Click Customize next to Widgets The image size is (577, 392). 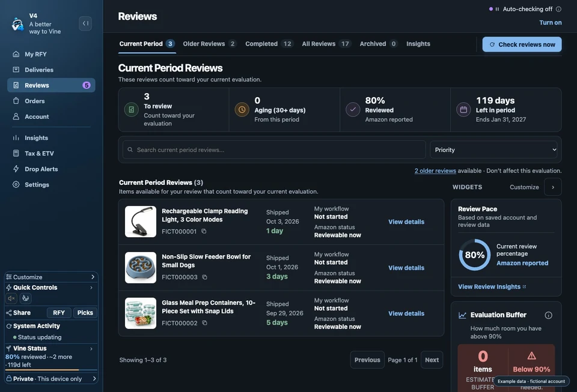(x=524, y=187)
